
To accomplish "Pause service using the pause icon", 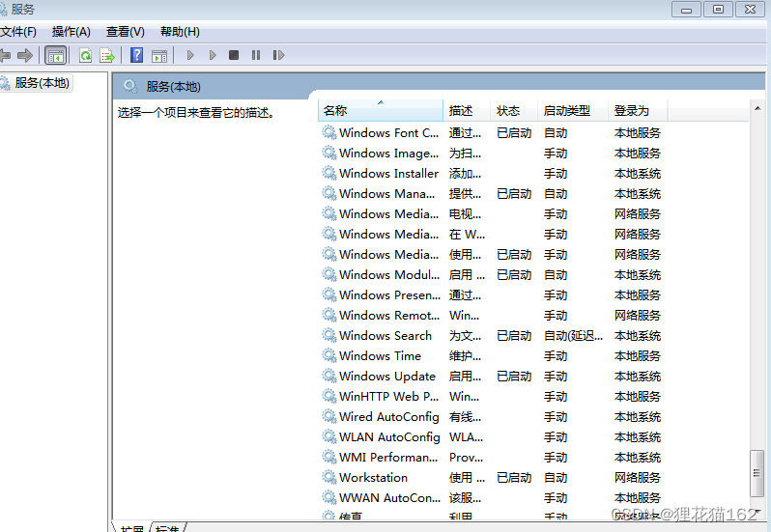I will tap(256, 55).
